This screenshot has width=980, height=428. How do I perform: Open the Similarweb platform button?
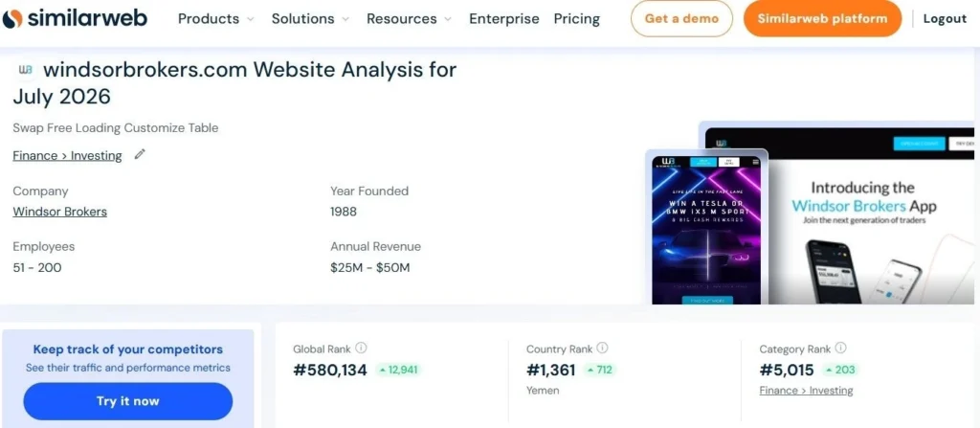coord(822,18)
